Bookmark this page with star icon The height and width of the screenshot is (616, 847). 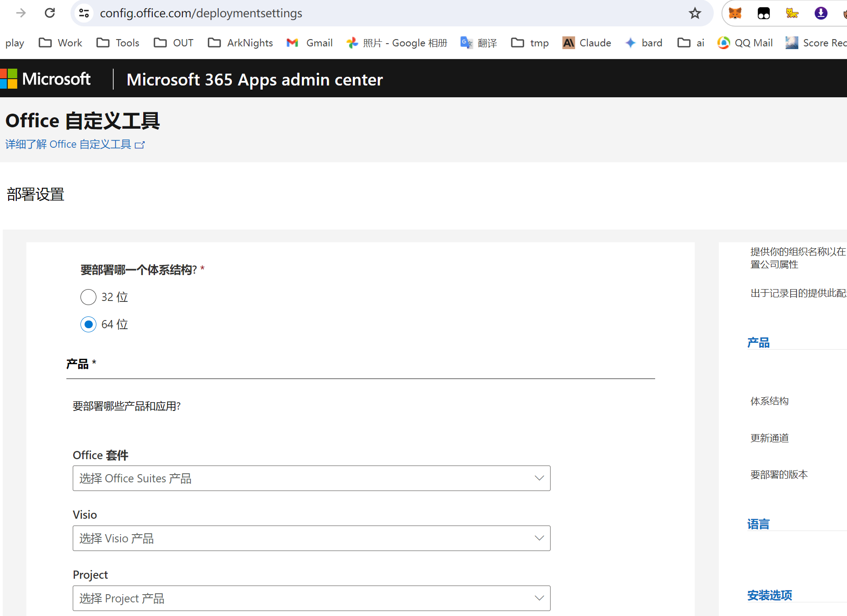point(695,13)
